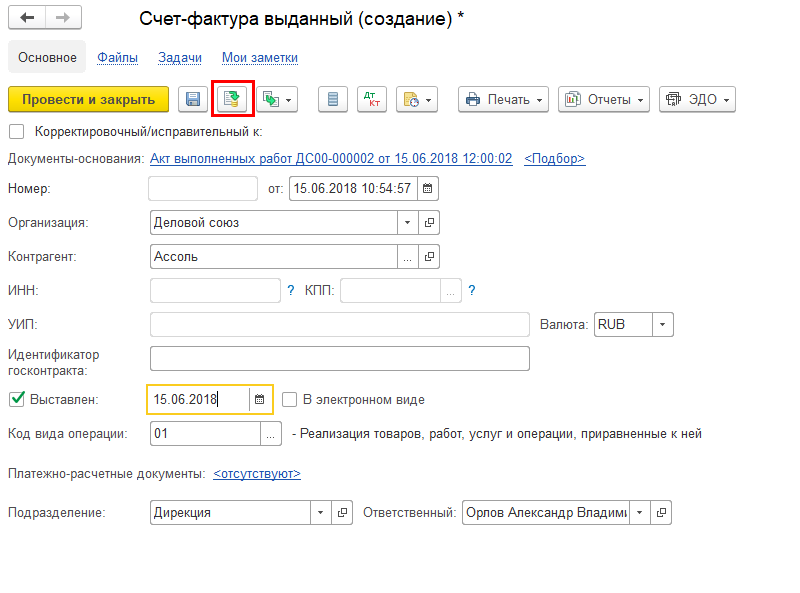800x593 pixels.
Task: Open the Акт выполненных работ document link
Action: click(x=330, y=159)
